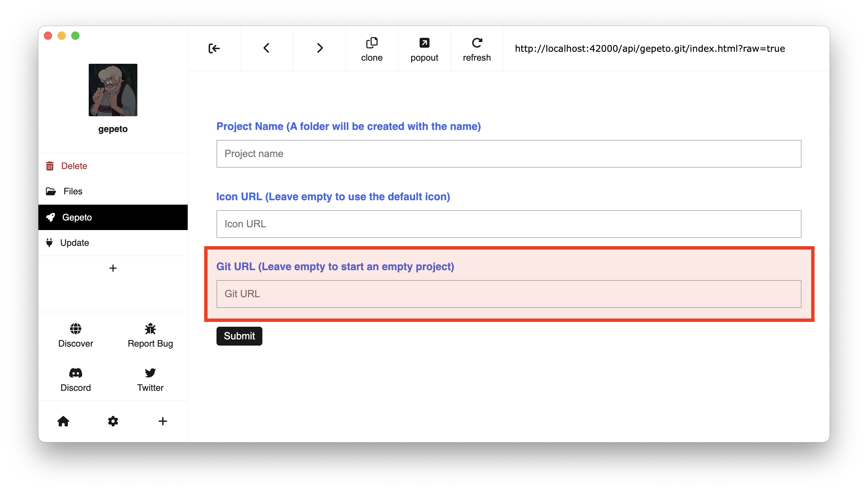Add a menu item with plus under Update
This screenshot has height=493, width=868.
coord(113,268)
